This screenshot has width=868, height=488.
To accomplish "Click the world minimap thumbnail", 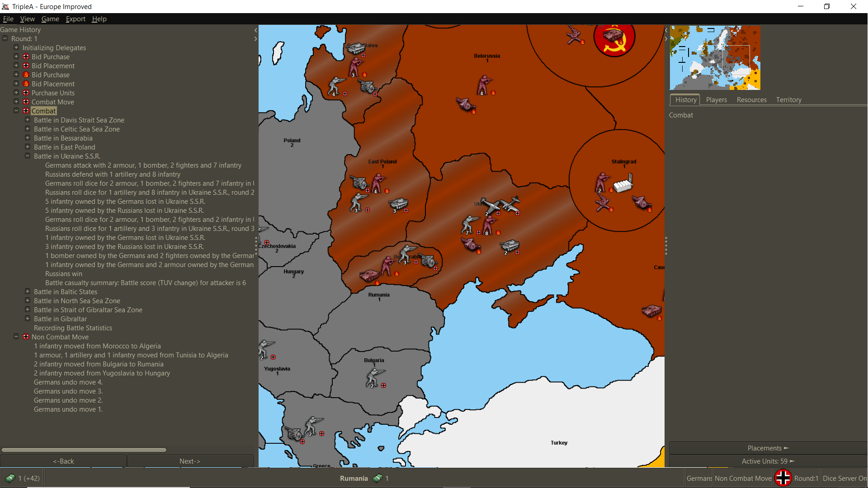I will (715, 58).
